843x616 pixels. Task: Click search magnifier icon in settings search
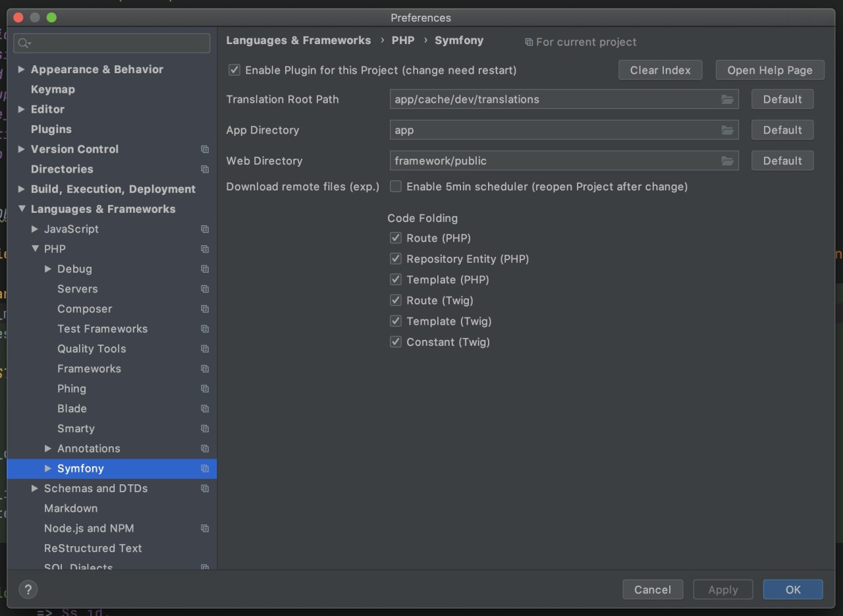tap(24, 43)
